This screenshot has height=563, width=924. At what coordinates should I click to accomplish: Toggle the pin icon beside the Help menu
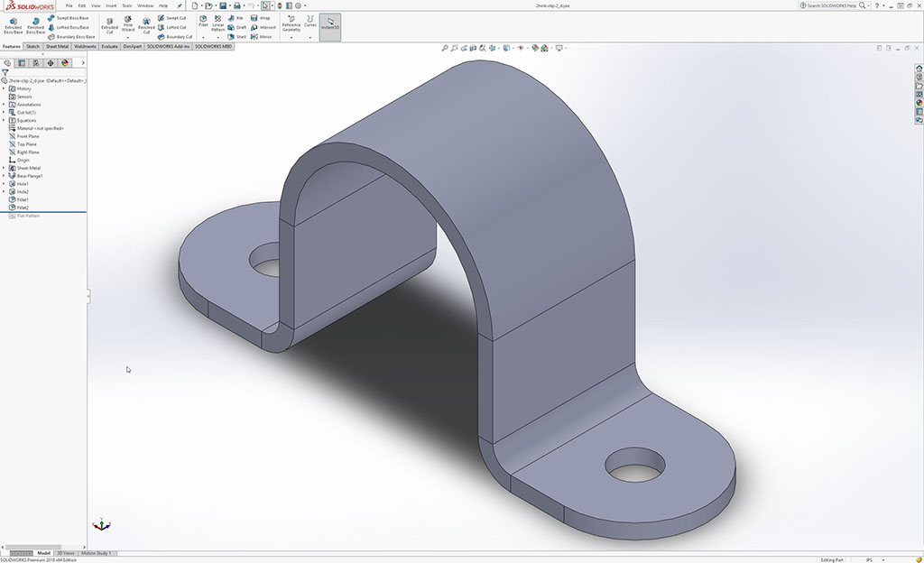[x=180, y=5]
